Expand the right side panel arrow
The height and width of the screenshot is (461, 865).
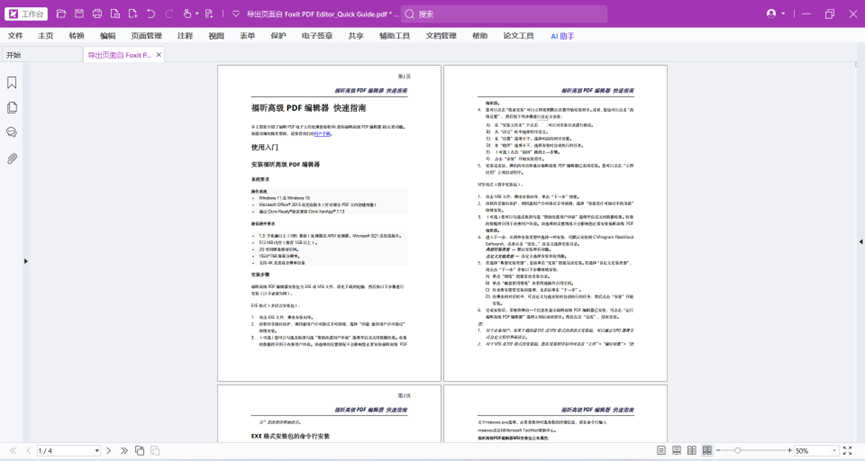861,242
